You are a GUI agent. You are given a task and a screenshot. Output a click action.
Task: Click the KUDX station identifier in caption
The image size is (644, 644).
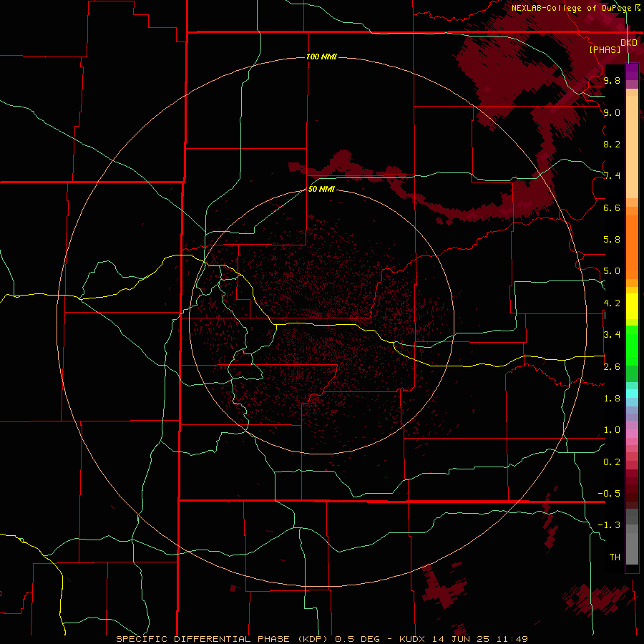[413, 639]
